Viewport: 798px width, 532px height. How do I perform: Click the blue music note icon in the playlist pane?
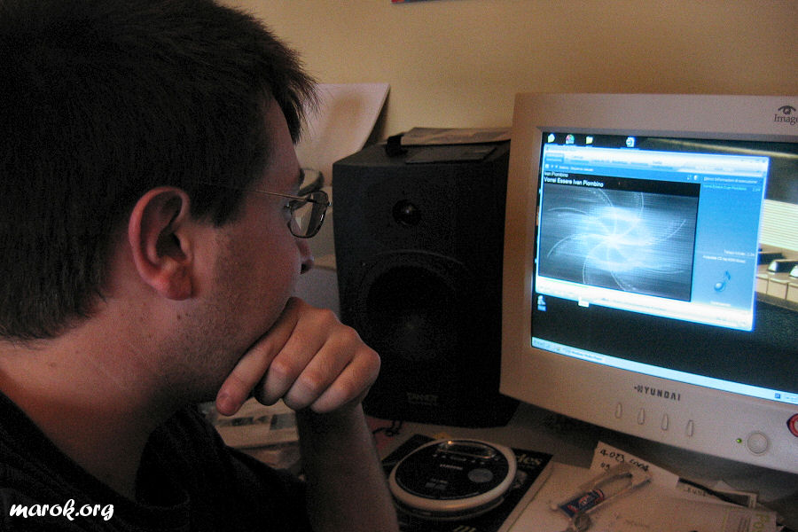[x=722, y=282]
